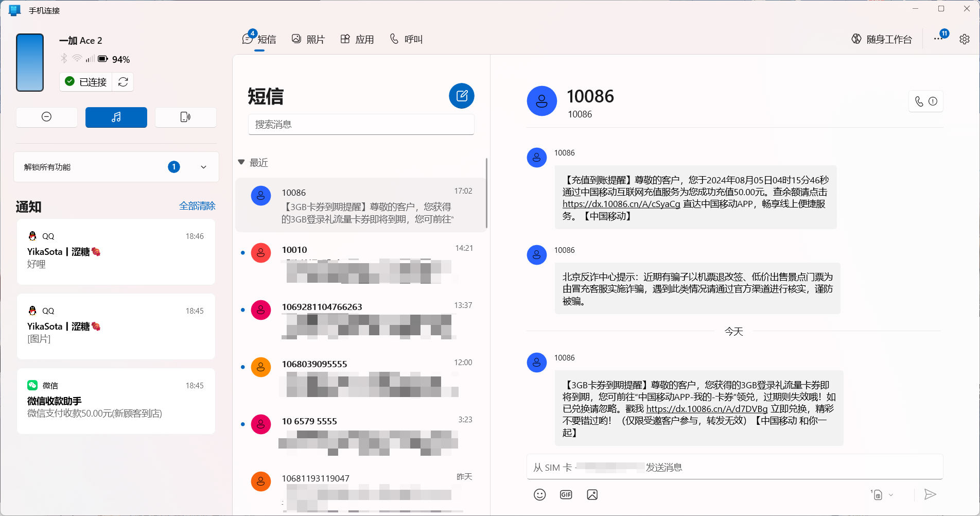Click the 1069281104766263 contact avatar

261,310
